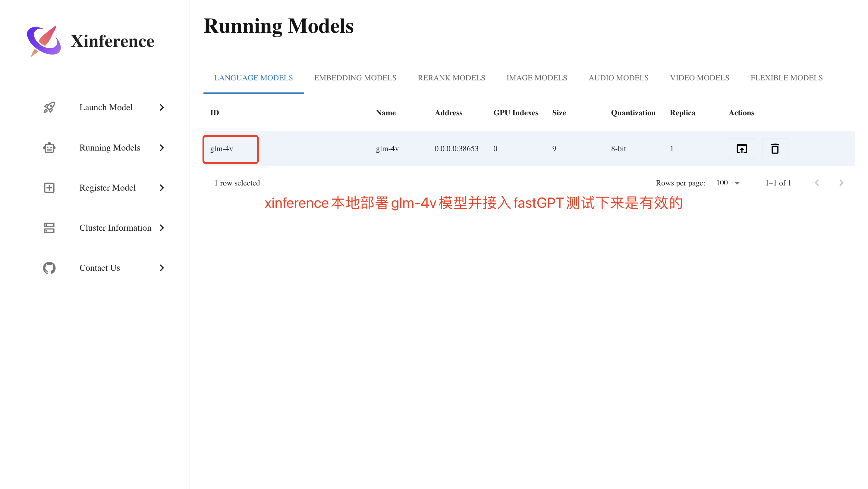Go to the next table page
Image resolution: width=868 pixels, height=489 pixels.
tap(841, 183)
